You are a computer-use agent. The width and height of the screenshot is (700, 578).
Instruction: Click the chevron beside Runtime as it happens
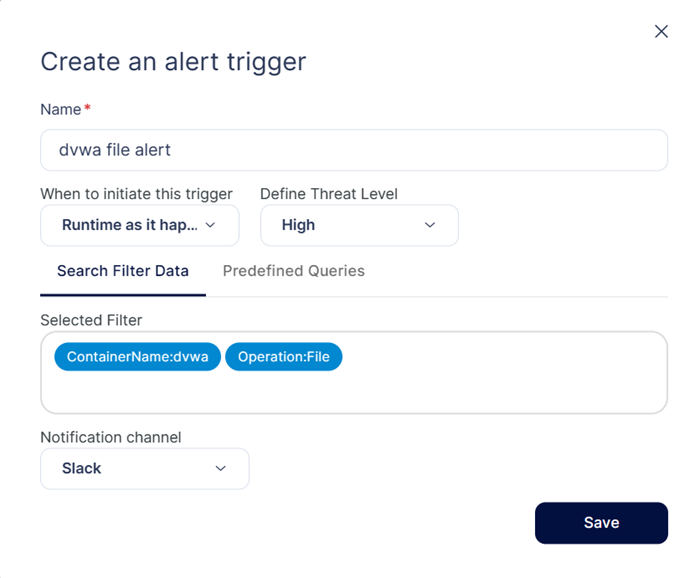coord(210,225)
